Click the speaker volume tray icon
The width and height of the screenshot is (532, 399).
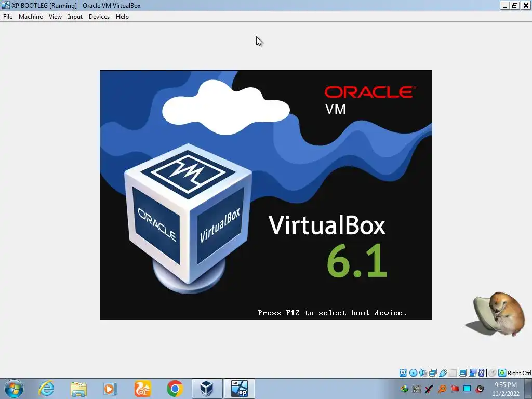pos(480,389)
